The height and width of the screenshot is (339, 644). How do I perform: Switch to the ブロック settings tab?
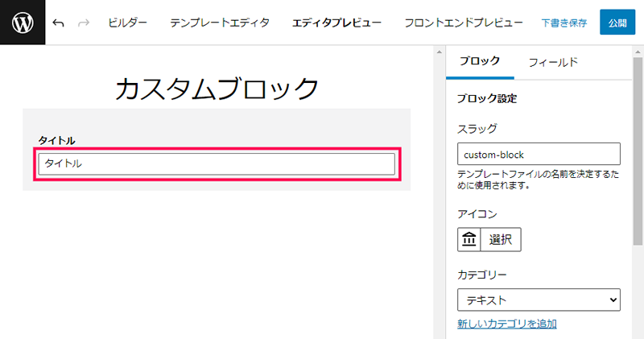coord(480,61)
